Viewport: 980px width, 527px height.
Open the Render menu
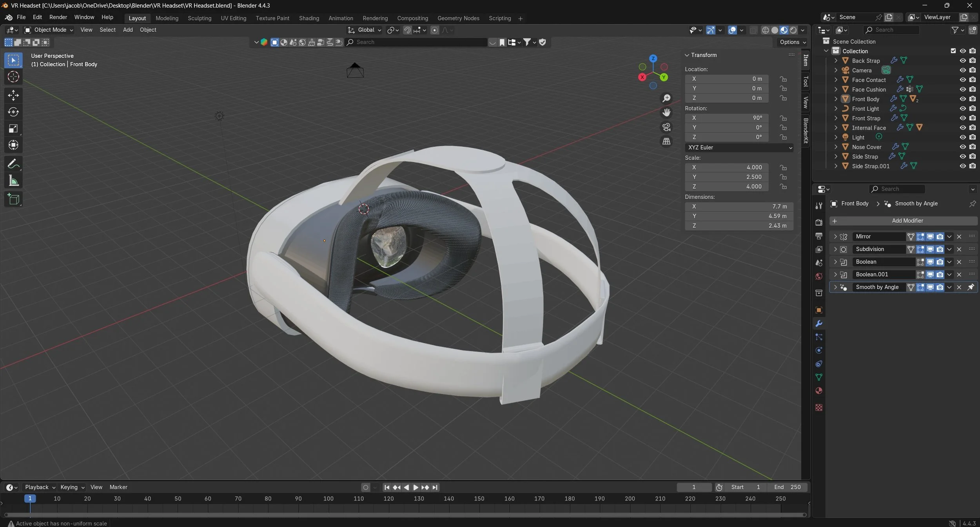click(58, 17)
